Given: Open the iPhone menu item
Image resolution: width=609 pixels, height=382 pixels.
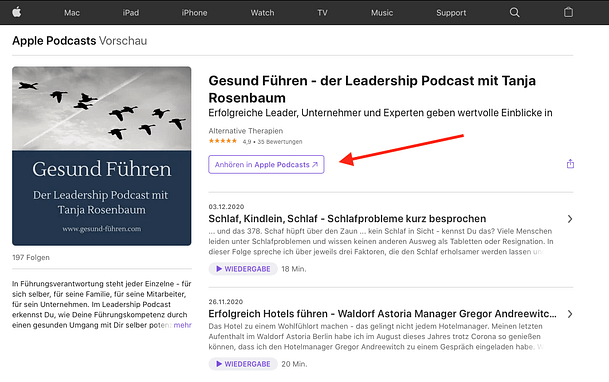Looking at the screenshot, I should (194, 13).
